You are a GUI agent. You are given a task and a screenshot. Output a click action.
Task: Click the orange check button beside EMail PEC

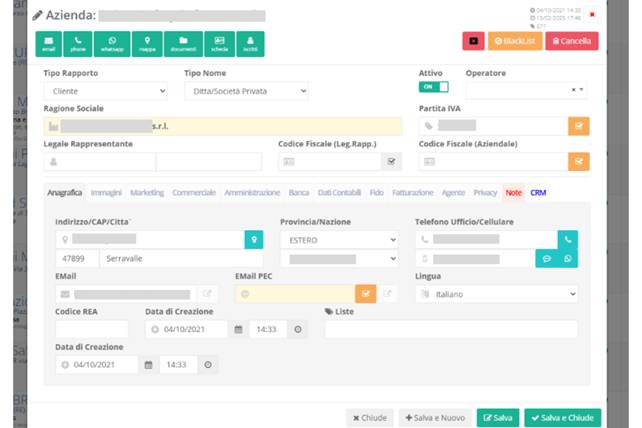(x=366, y=294)
